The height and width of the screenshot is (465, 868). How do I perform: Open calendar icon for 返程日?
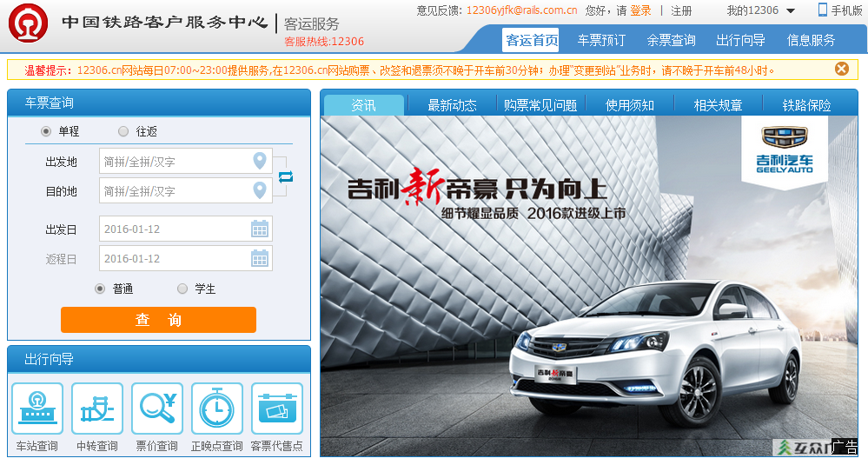pyautogui.click(x=260, y=258)
